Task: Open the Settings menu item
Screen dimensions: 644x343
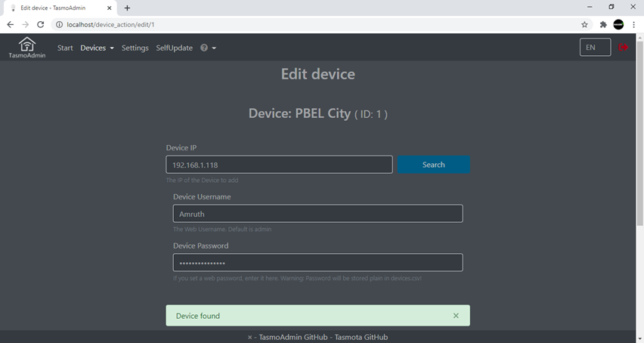Action: pyautogui.click(x=135, y=48)
